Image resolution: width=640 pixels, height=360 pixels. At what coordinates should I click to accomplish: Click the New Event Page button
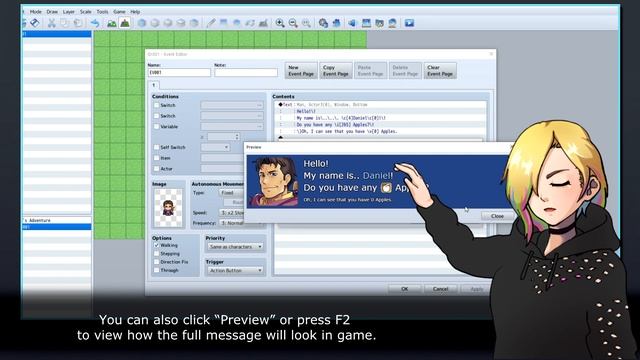[x=301, y=71]
